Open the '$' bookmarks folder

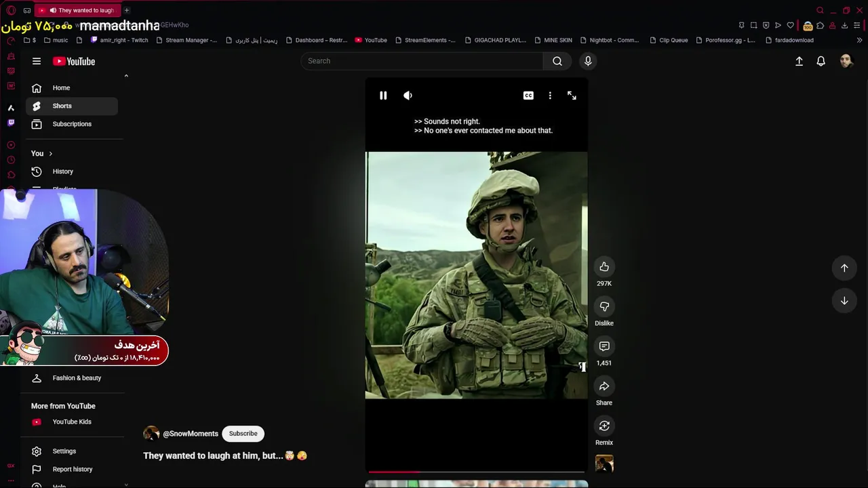pyautogui.click(x=30, y=40)
